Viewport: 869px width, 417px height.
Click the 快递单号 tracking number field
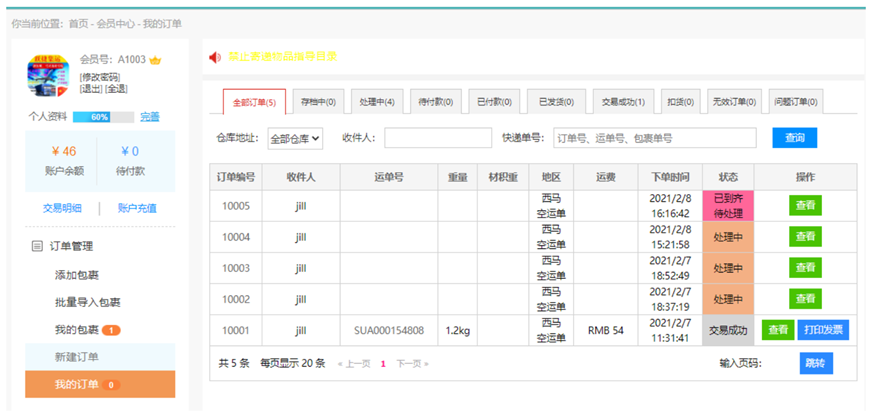coord(655,138)
